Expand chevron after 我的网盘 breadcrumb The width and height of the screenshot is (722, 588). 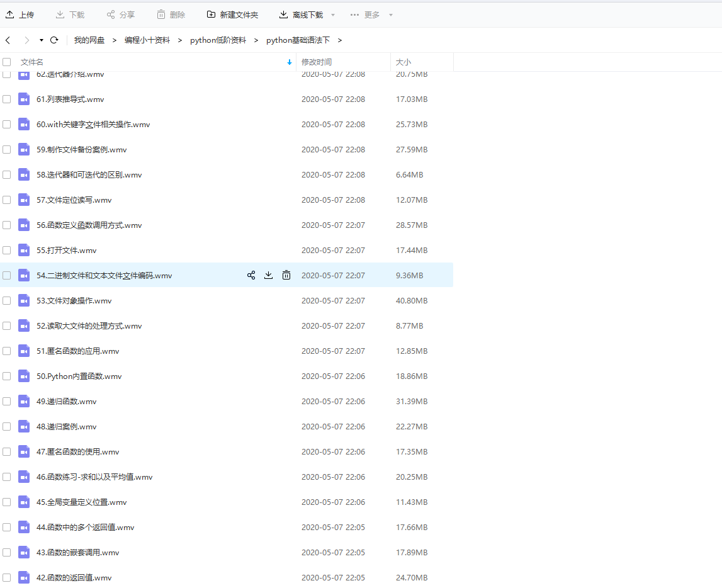[x=115, y=40]
